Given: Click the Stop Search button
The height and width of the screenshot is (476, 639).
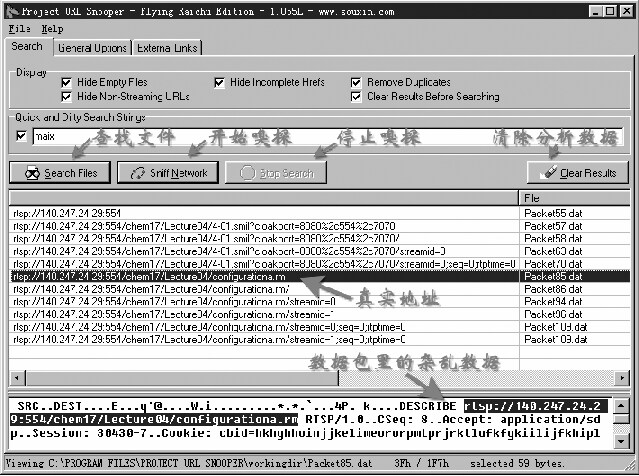Looking at the screenshot, I should 276,173.
